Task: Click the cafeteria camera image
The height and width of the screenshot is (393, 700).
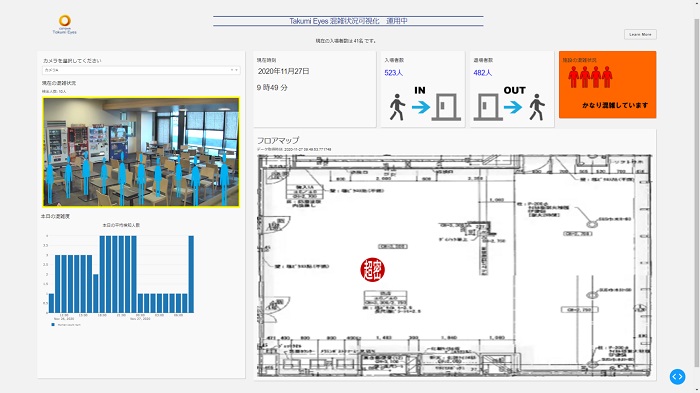Action: click(x=141, y=152)
